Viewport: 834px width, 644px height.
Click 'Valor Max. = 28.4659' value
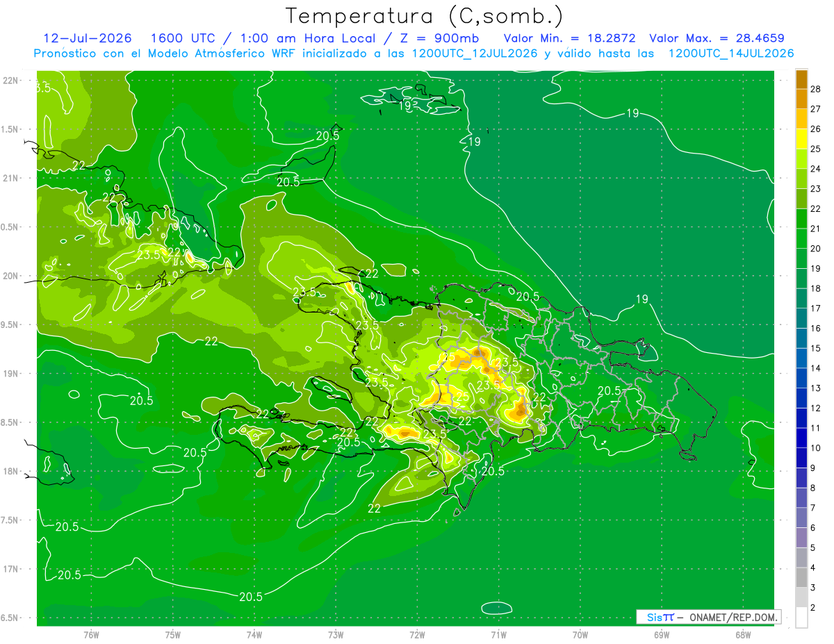717,39
